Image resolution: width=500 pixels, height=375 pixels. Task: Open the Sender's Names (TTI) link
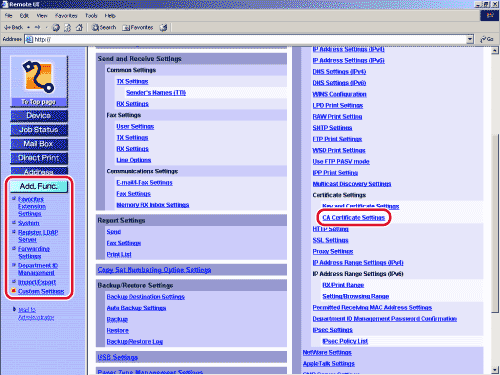(x=156, y=93)
